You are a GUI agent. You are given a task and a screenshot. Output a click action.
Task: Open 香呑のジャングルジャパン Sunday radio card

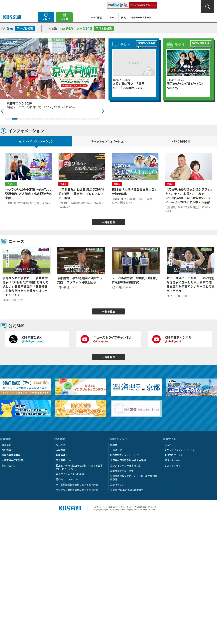188,73
